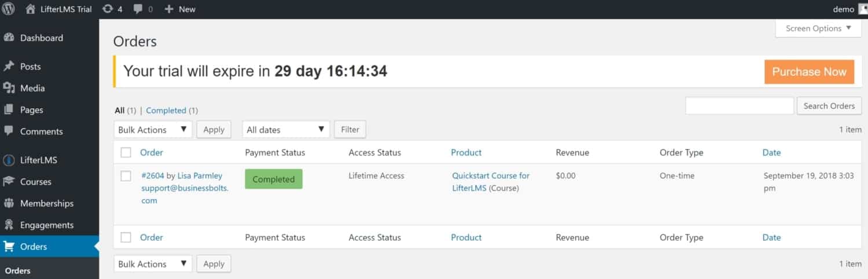Open Courses graduation cap icon
This screenshot has height=279, width=868.
9,182
